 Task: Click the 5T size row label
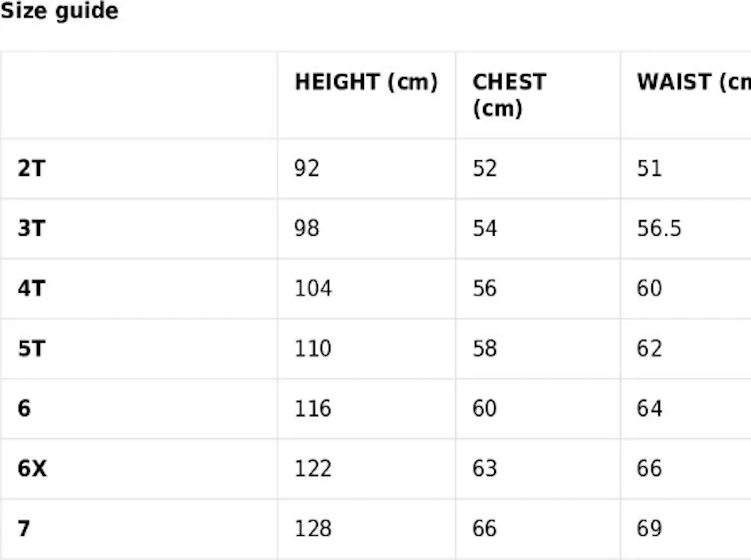[31, 348]
